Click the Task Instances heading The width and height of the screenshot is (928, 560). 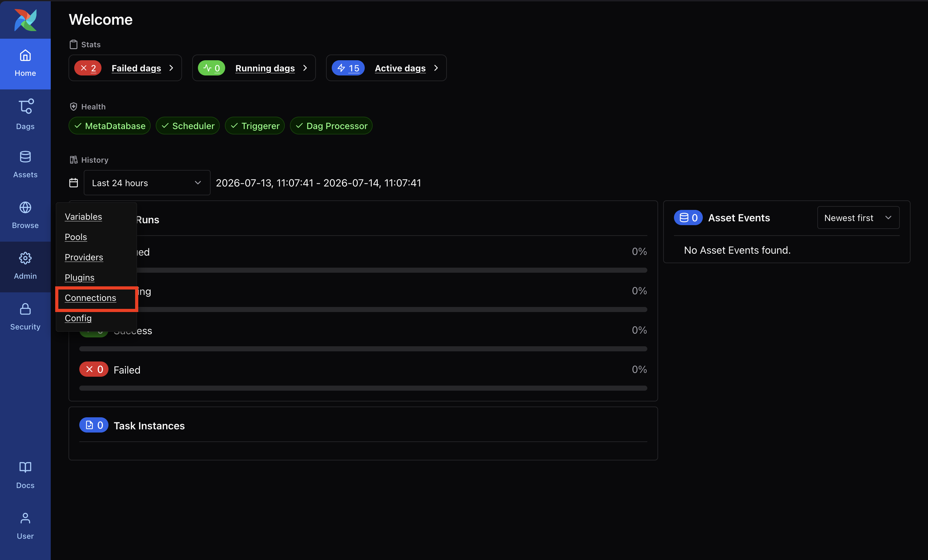click(x=149, y=426)
